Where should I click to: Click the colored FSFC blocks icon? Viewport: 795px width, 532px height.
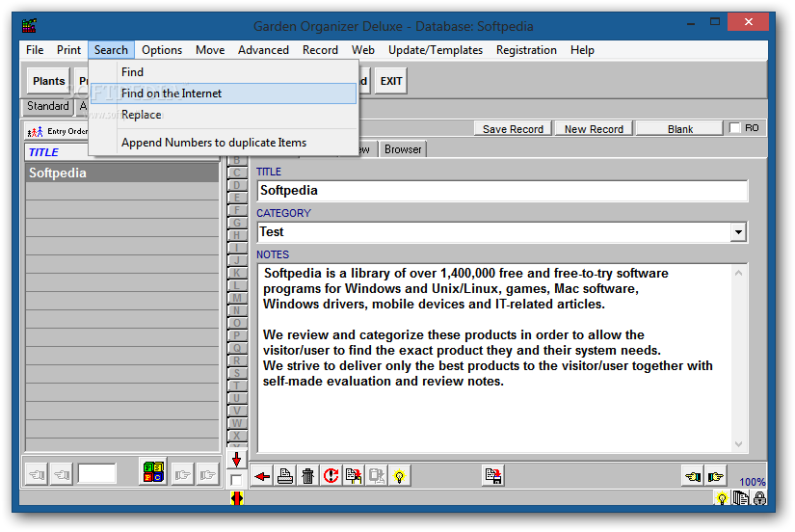tap(153, 472)
